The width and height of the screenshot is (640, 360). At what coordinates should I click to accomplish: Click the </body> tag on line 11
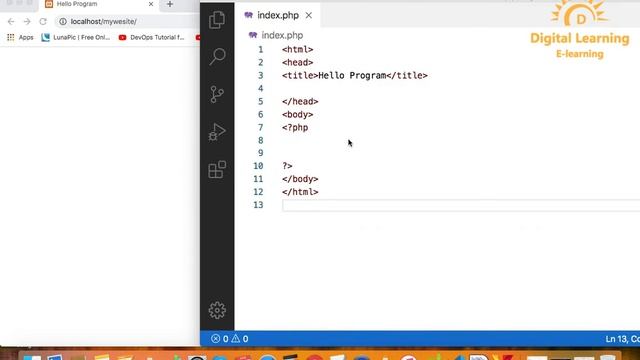[300, 179]
